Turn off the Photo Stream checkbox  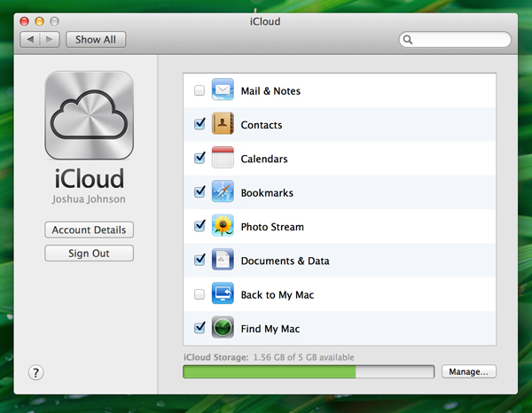(199, 225)
